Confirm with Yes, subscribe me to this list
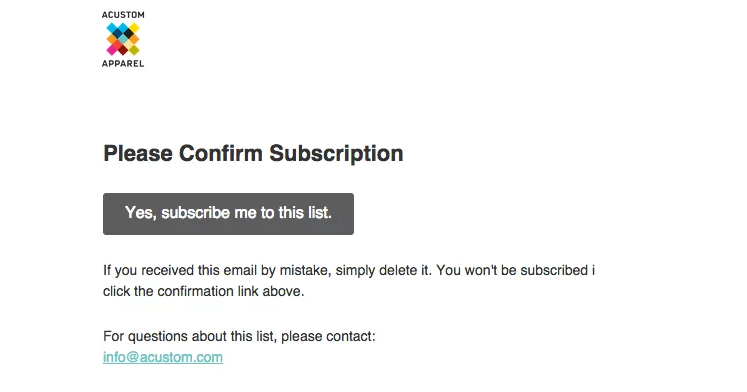Viewport: 747px width, 392px height. coord(228,214)
